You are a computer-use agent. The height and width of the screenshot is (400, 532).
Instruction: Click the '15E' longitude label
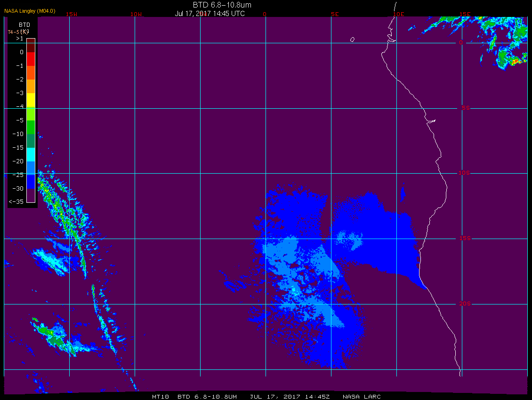(465, 14)
